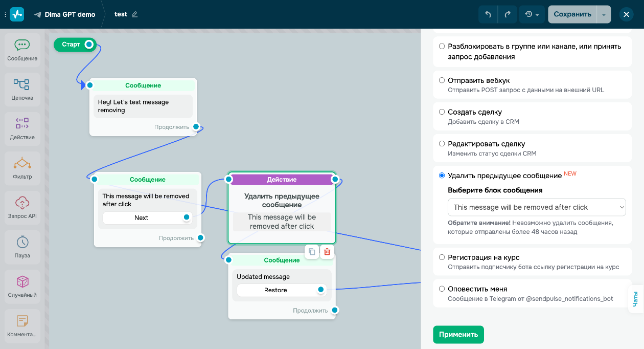Open the version history dropdown
Viewport: 644px width, 349px height.
tap(532, 14)
